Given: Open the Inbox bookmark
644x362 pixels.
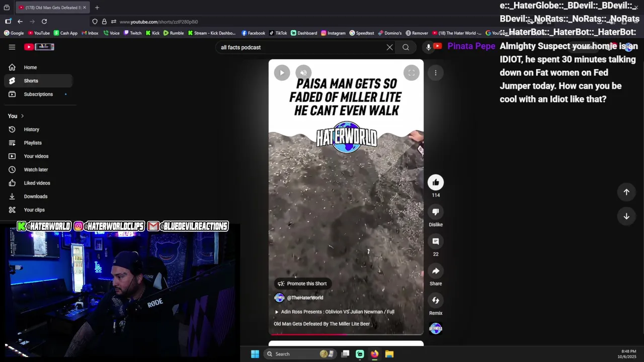Looking at the screenshot, I should 90,33.
